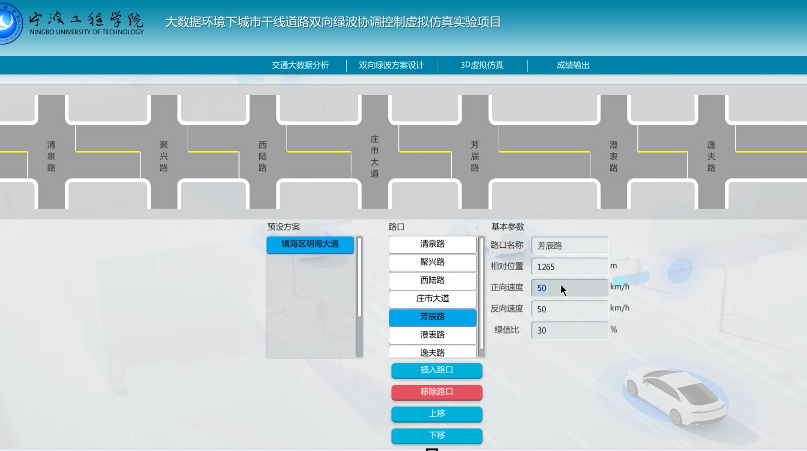Click the Ningbo University of Technology logo

click(x=73, y=23)
